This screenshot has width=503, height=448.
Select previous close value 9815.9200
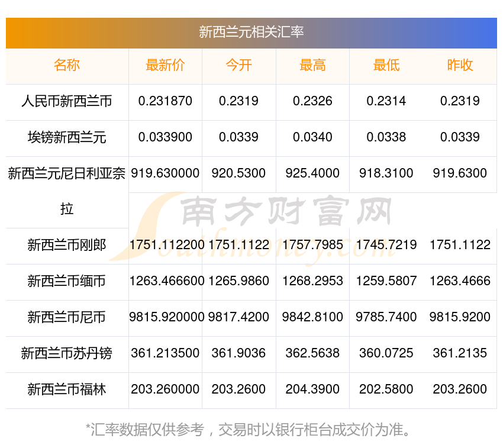pyautogui.click(x=460, y=317)
